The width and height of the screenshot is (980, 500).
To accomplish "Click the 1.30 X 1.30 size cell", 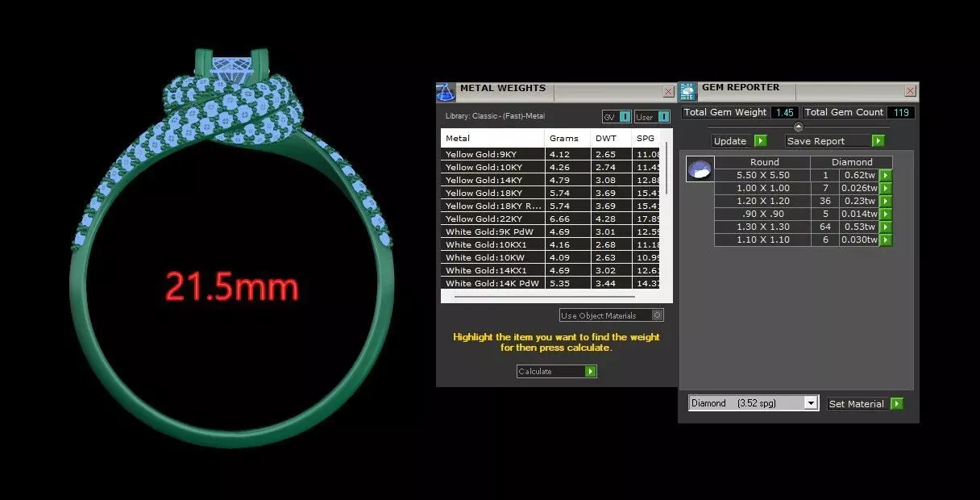I will pos(763,227).
